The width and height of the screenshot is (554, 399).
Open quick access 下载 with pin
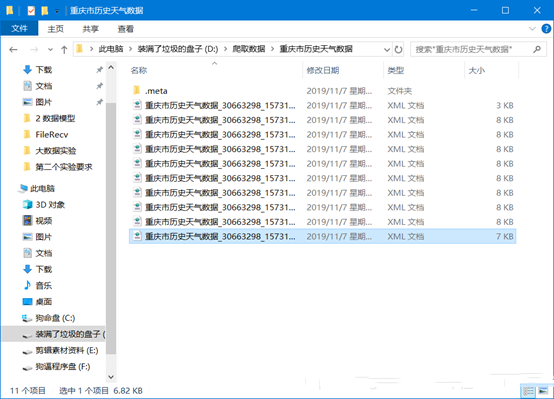[x=44, y=70]
